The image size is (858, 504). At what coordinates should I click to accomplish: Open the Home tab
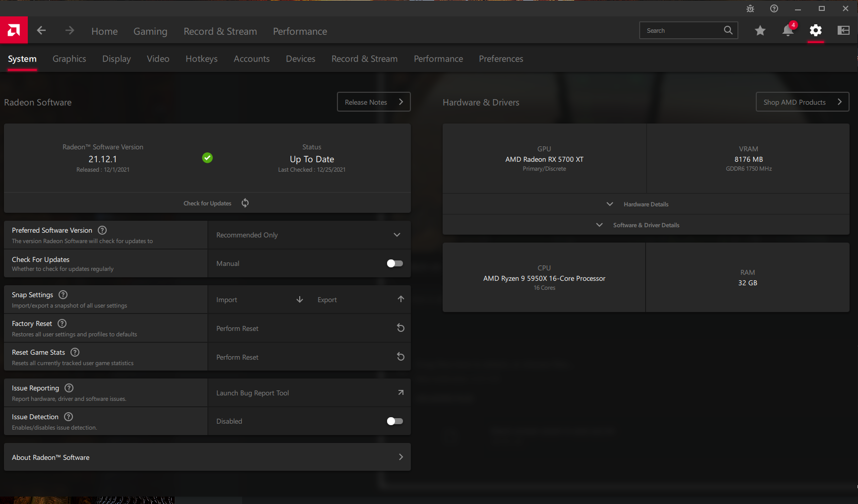click(105, 31)
